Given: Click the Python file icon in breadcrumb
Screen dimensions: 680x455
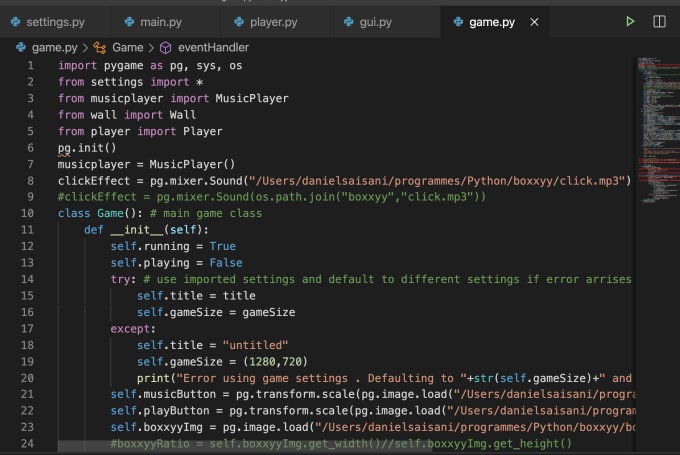Looking at the screenshot, I should coord(21,47).
